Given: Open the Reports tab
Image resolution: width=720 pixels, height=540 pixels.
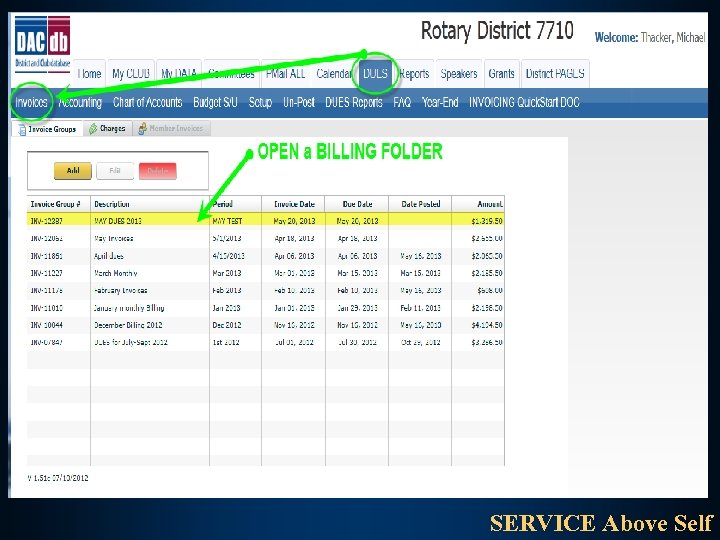Looking at the screenshot, I should tap(414, 74).
